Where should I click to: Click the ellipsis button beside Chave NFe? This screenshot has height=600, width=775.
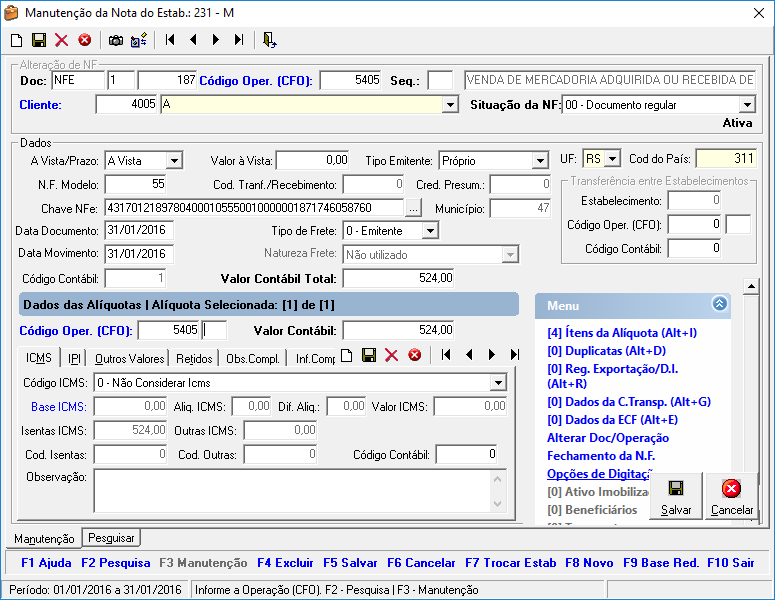tap(414, 208)
